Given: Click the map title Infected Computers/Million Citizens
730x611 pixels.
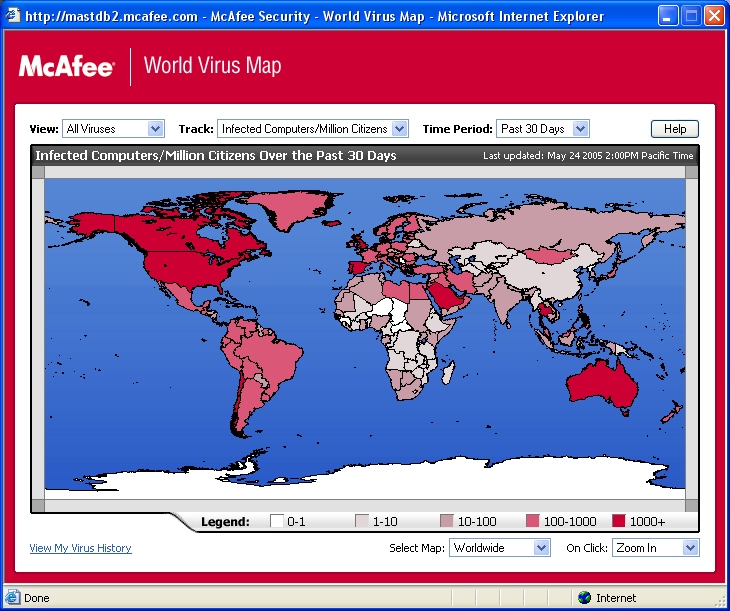Looking at the screenshot, I should [x=216, y=156].
